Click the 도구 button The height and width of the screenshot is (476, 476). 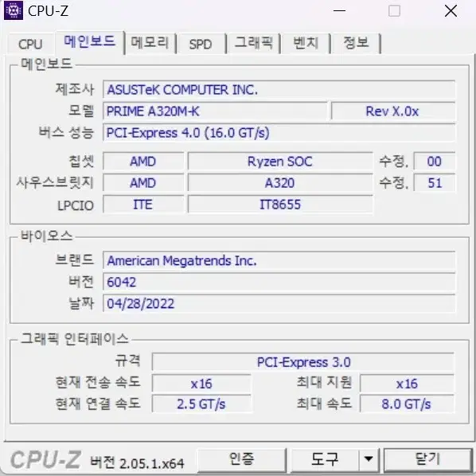pyautogui.click(x=325, y=459)
